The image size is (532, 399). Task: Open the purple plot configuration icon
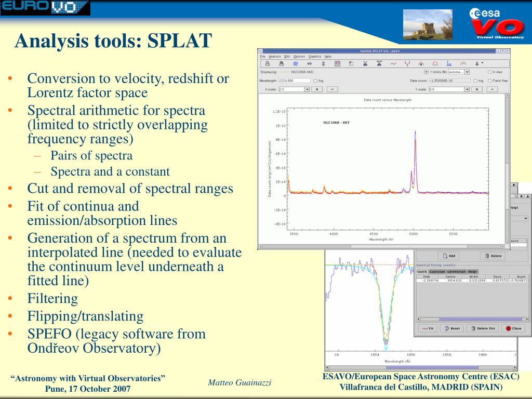[x=337, y=63]
